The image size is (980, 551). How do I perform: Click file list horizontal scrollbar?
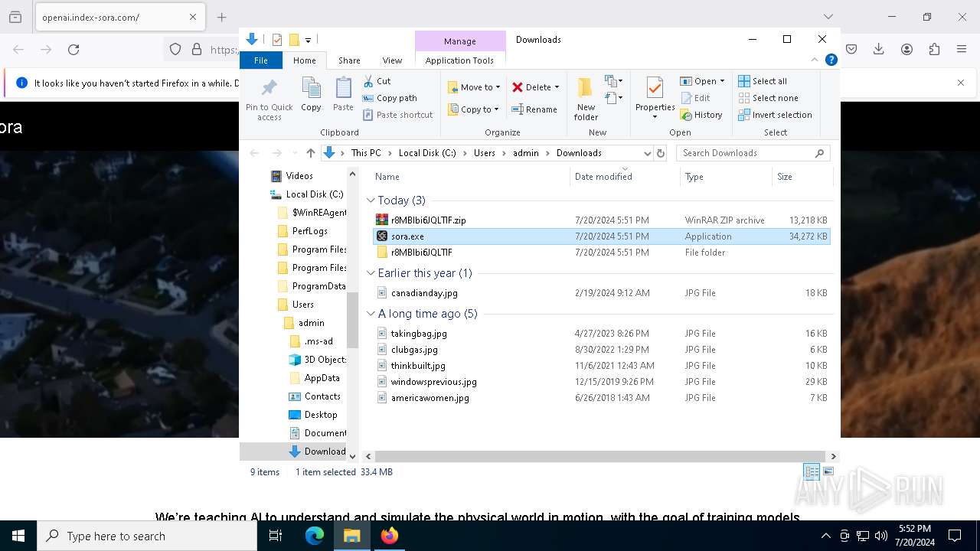601,456
